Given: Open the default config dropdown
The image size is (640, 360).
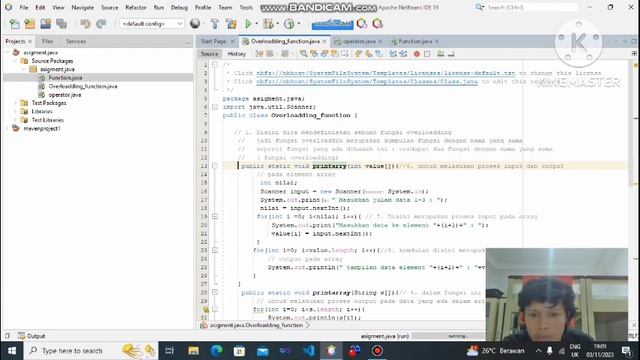Looking at the screenshot, I should tap(152, 24).
